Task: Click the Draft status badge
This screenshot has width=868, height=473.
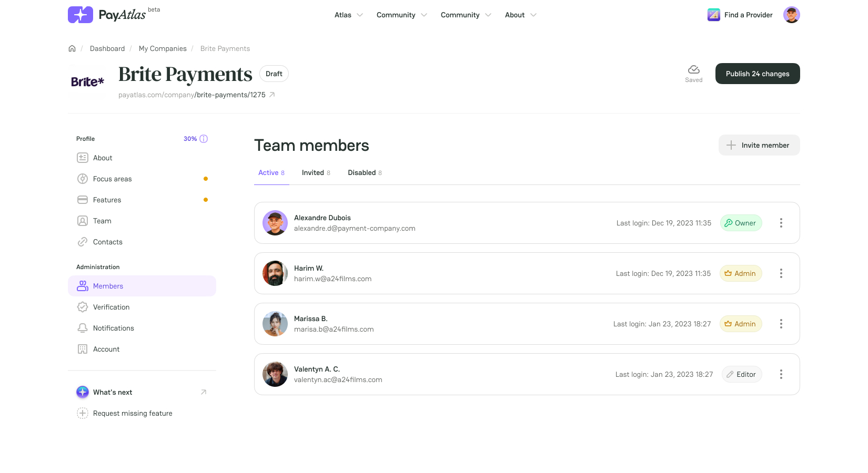Action: point(274,74)
